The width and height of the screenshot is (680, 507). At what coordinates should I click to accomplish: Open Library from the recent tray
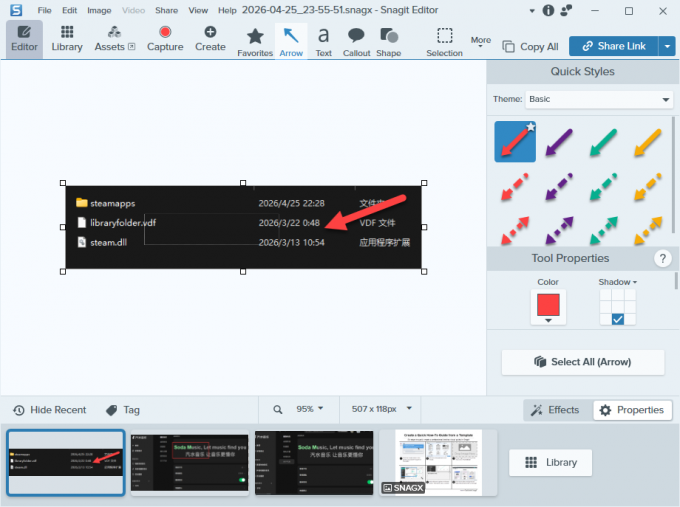pyautogui.click(x=551, y=462)
